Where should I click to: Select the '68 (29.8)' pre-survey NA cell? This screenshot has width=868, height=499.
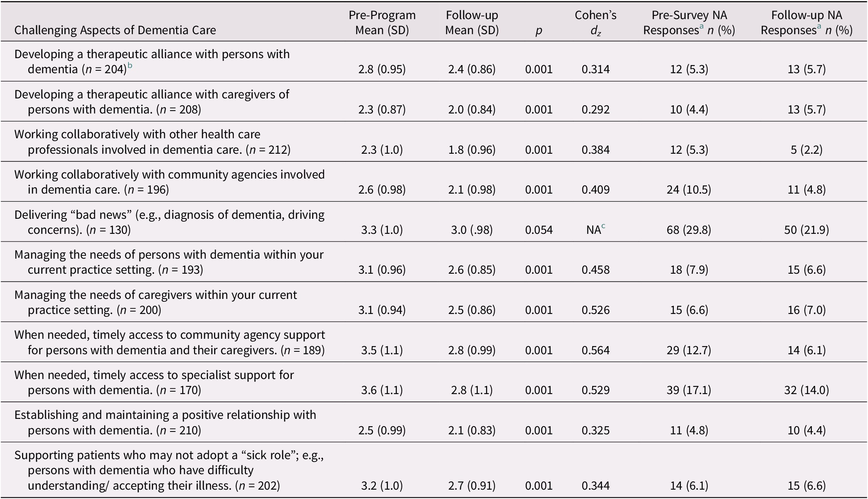pyautogui.click(x=689, y=230)
